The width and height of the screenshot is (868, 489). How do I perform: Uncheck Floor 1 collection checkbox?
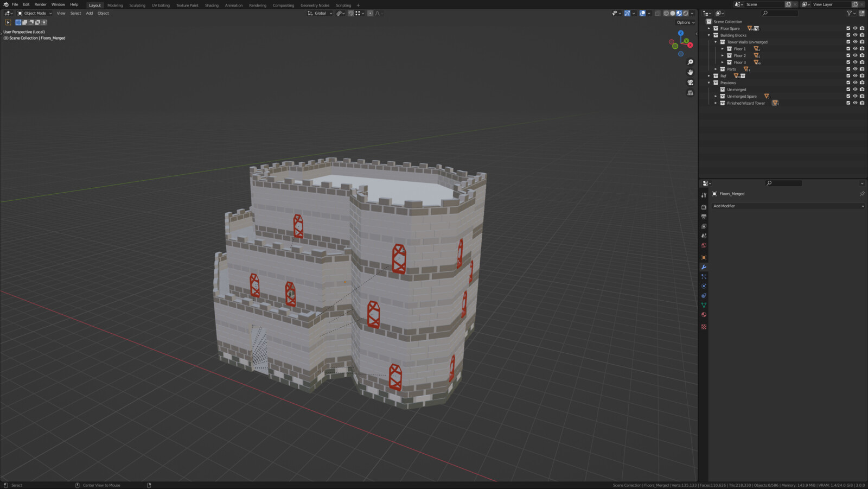tap(848, 49)
